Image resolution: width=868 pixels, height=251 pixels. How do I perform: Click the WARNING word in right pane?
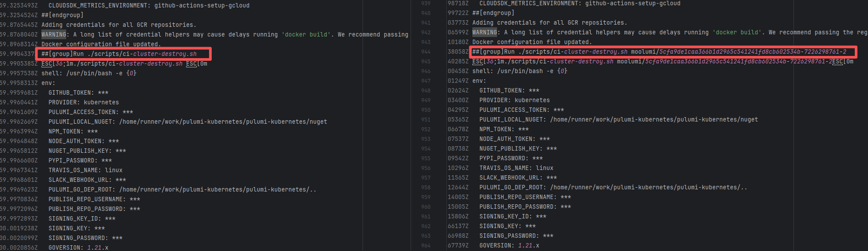pyautogui.click(x=485, y=33)
